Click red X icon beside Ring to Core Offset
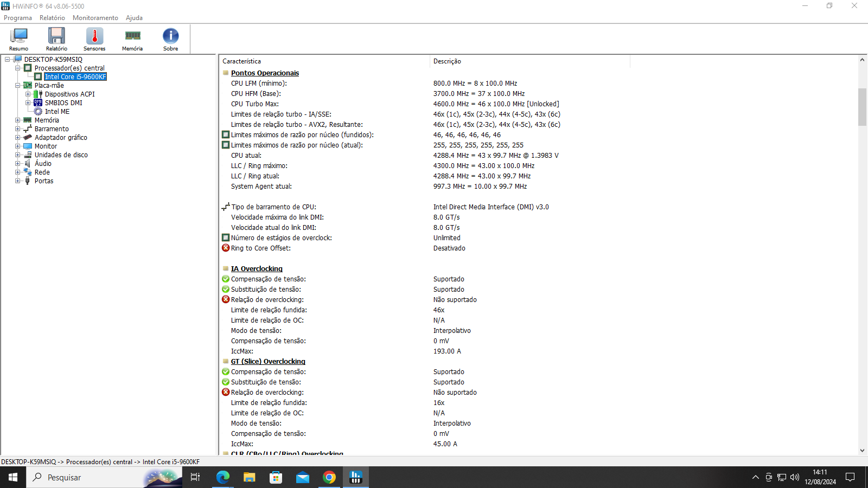This screenshot has height=488, width=868. [x=226, y=248]
